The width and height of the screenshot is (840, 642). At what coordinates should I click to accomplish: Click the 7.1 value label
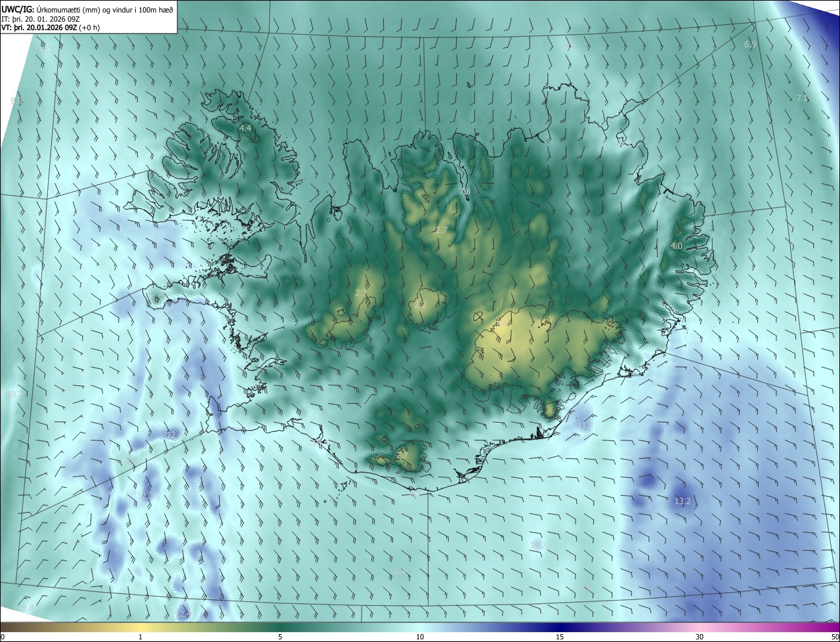click(x=802, y=98)
